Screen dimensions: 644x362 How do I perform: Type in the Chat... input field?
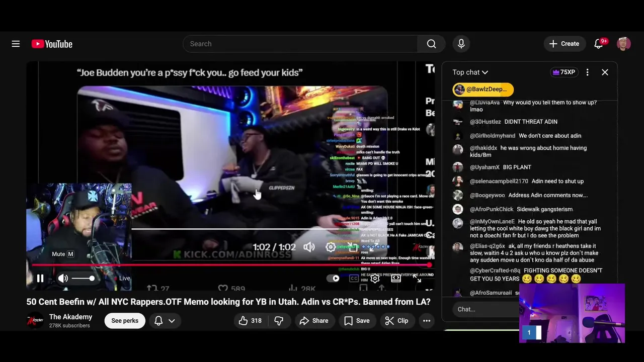click(x=486, y=309)
